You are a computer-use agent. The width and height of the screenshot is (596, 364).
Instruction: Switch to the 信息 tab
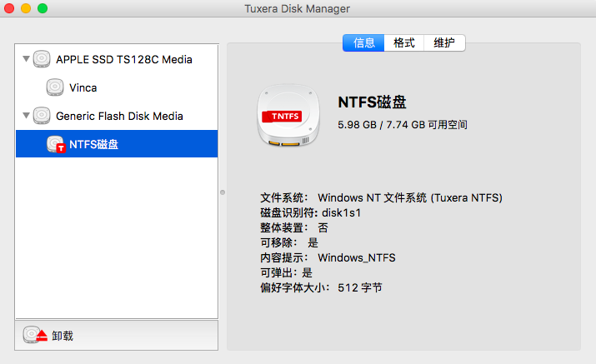coord(363,43)
